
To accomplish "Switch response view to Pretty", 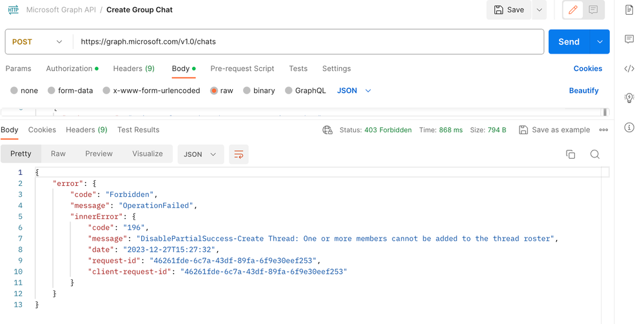I will pos(21,154).
